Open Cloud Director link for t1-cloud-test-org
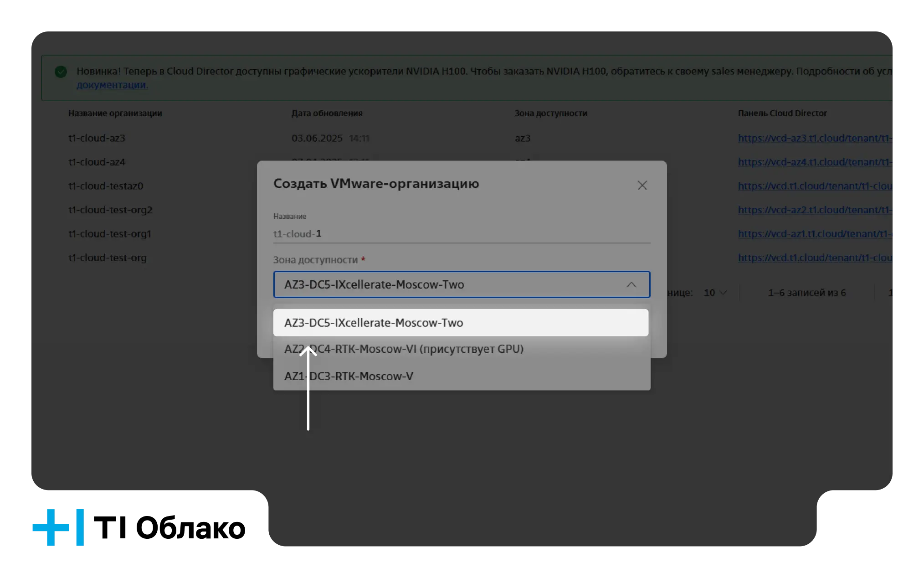 click(815, 258)
